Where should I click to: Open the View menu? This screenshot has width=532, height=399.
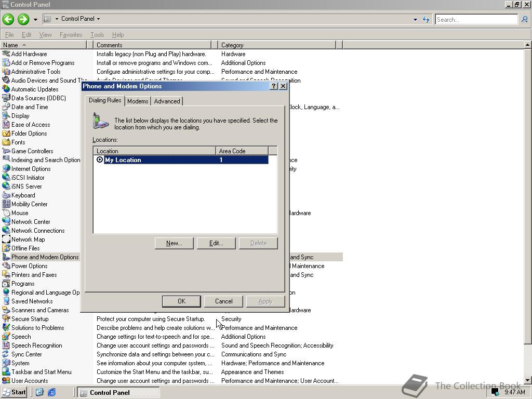(46, 35)
